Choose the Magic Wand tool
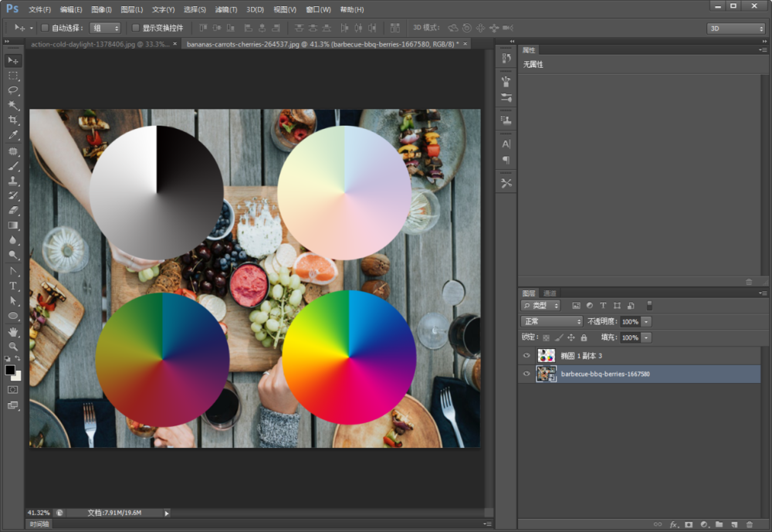 click(x=13, y=105)
